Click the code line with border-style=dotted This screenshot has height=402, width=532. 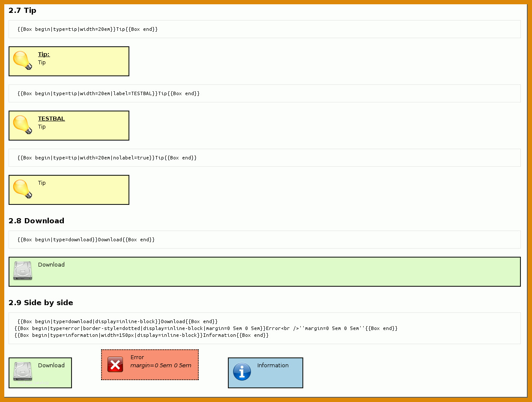pos(206,328)
